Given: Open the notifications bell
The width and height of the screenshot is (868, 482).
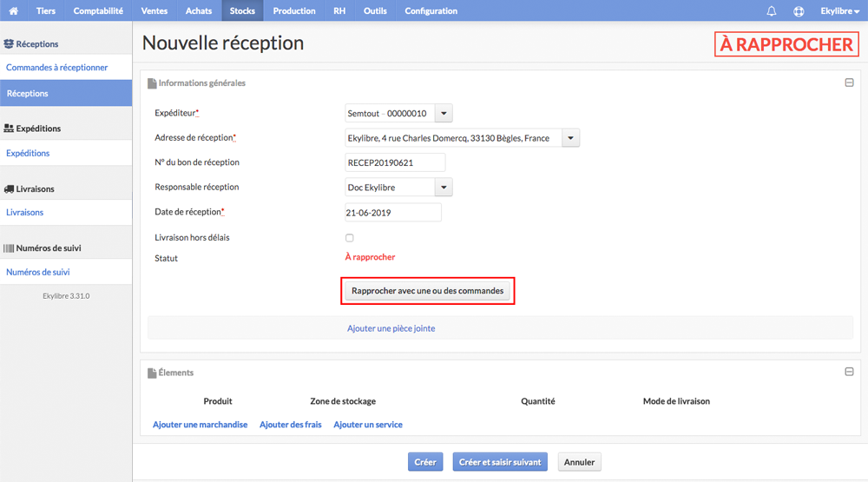Looking at the screenshot, I should point(771,11).
